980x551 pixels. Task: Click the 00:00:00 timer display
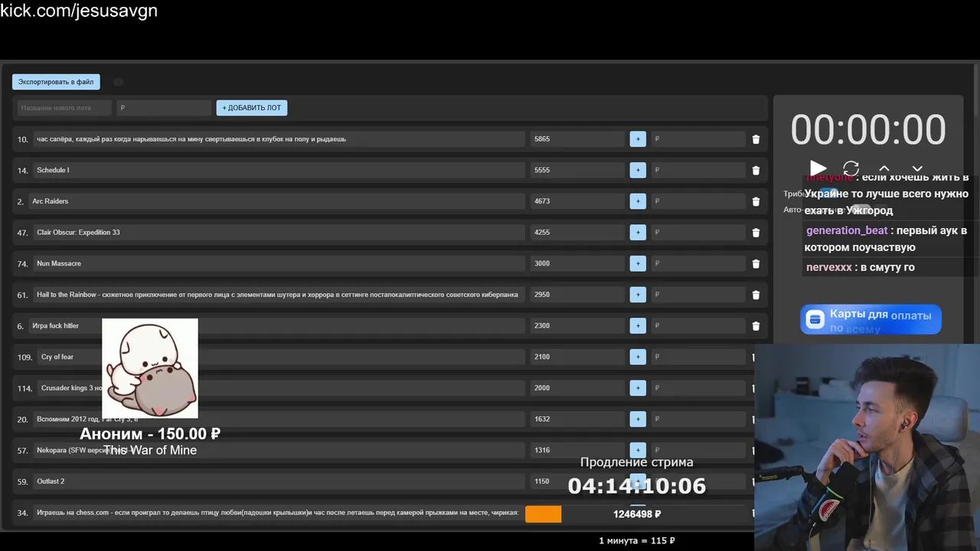click(x=868, y=129)
